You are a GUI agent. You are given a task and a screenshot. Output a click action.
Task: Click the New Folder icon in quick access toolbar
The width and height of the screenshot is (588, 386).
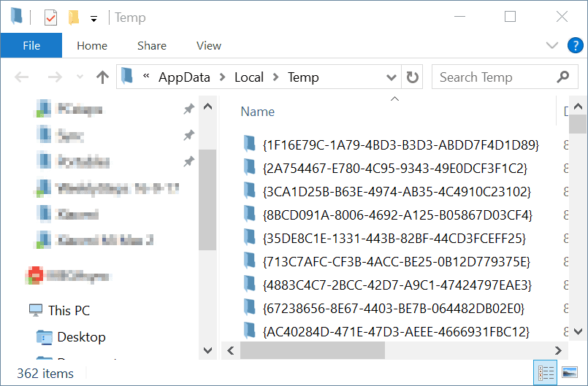tap(73, 17)
